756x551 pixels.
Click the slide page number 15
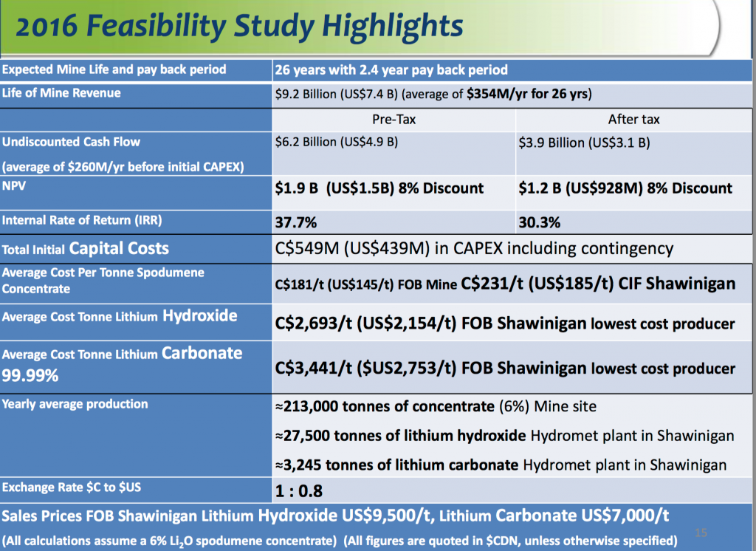coord(702,532)
